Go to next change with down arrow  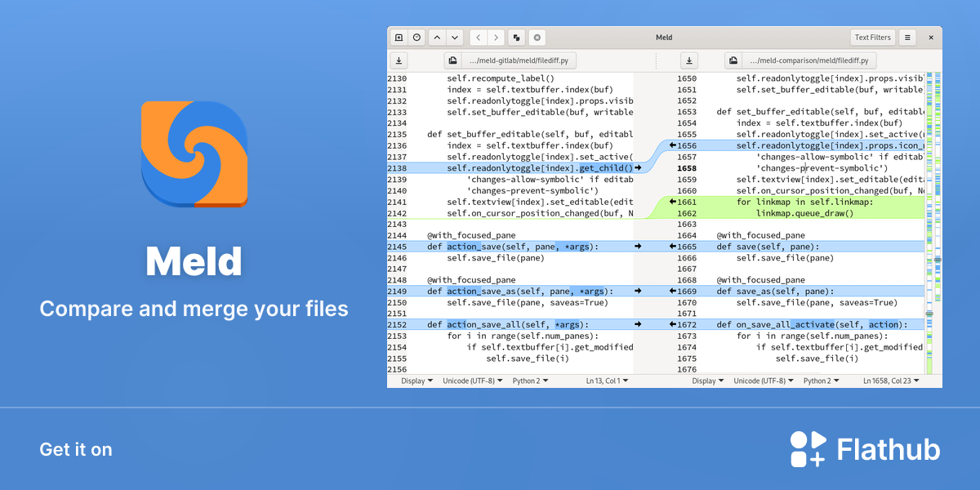[x=455, y=38]
